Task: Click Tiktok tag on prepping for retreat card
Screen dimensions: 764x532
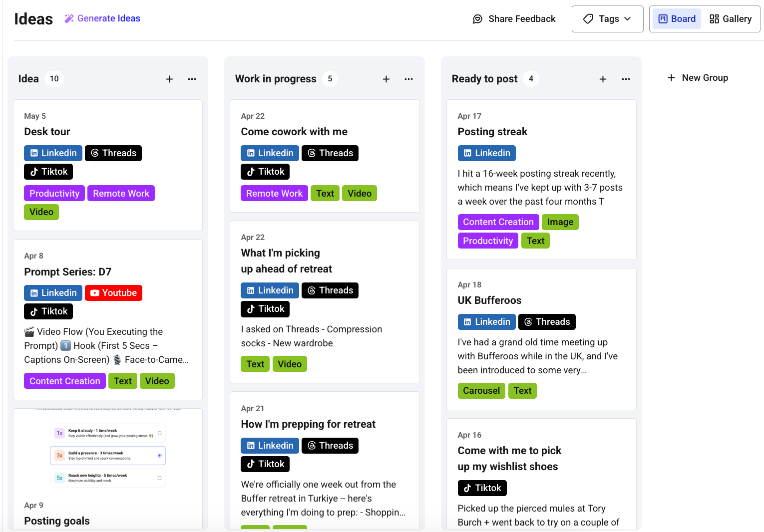Action: click(265, 464)
